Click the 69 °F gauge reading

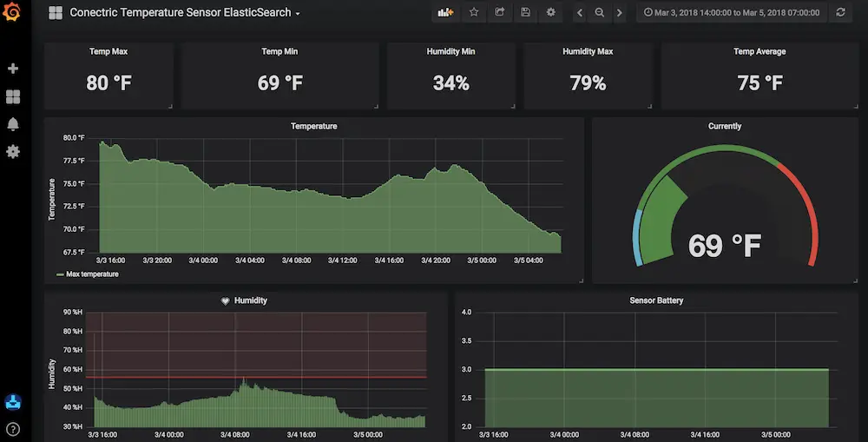[x=725, y=246]
